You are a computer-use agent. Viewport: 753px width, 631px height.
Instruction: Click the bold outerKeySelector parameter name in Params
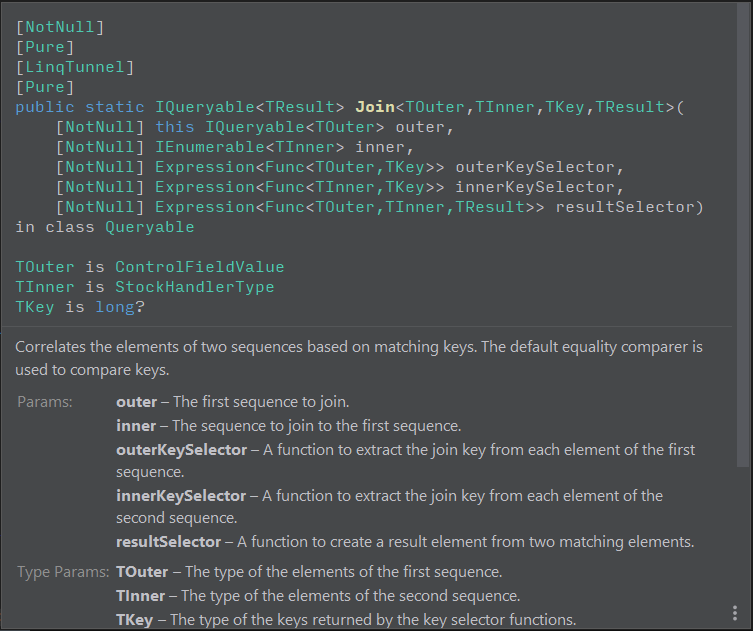coord(181,450)
